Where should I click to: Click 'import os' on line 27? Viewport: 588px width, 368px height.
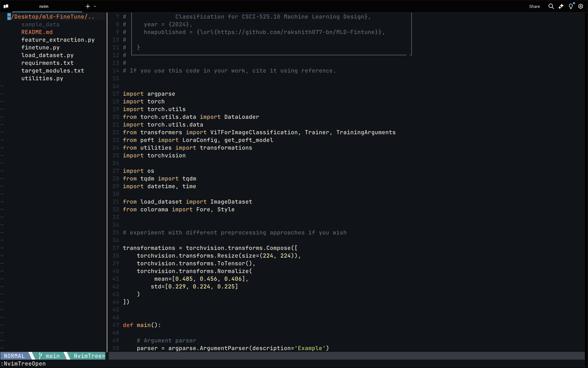[138, 171]
